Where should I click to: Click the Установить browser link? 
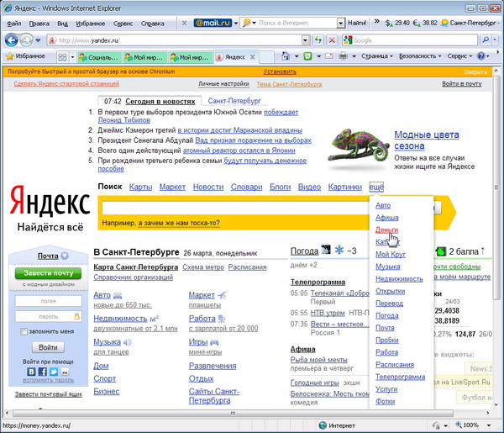(280, 71)
